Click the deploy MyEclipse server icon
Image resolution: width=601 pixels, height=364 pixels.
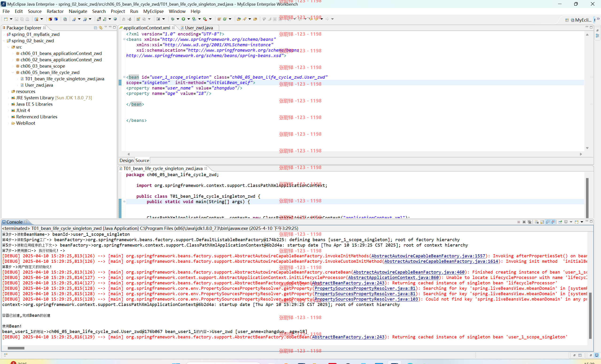coord(99,19)
